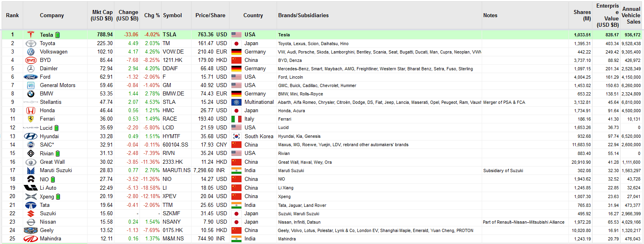Click the India flag in Maruti Suzuki row
644x244 pixels.
[236, 171]
